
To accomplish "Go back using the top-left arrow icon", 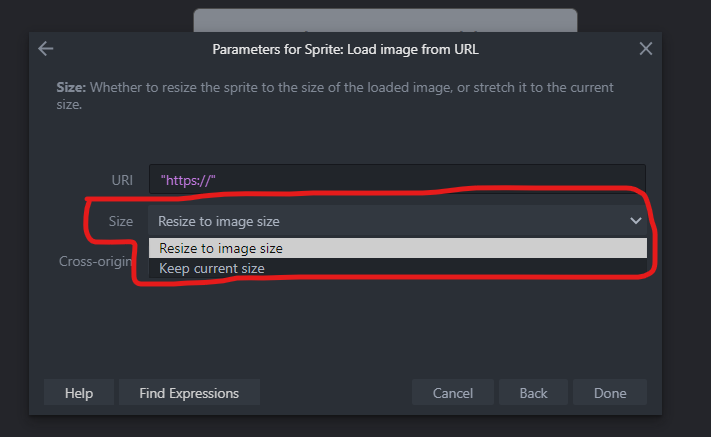I will [46, 49].
